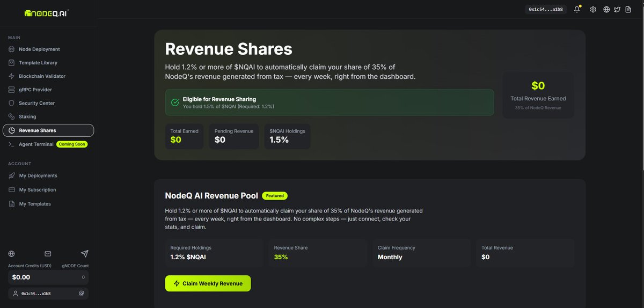
Task: Open the Twitter bird link in header
Action: (617, 9)
